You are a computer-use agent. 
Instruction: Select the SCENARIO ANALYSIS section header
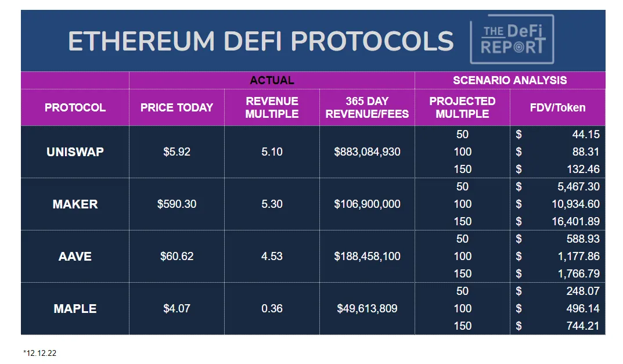(510, 80)
